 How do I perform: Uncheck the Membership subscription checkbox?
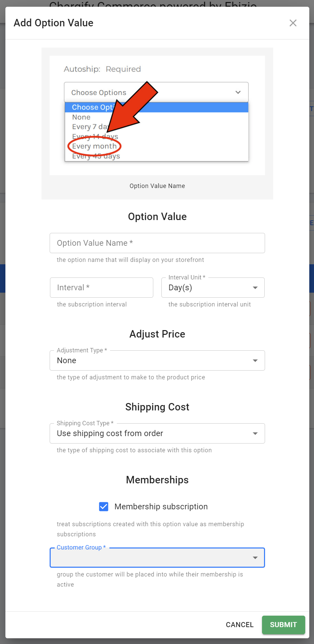pyautogui.click(x=104, y=506)
